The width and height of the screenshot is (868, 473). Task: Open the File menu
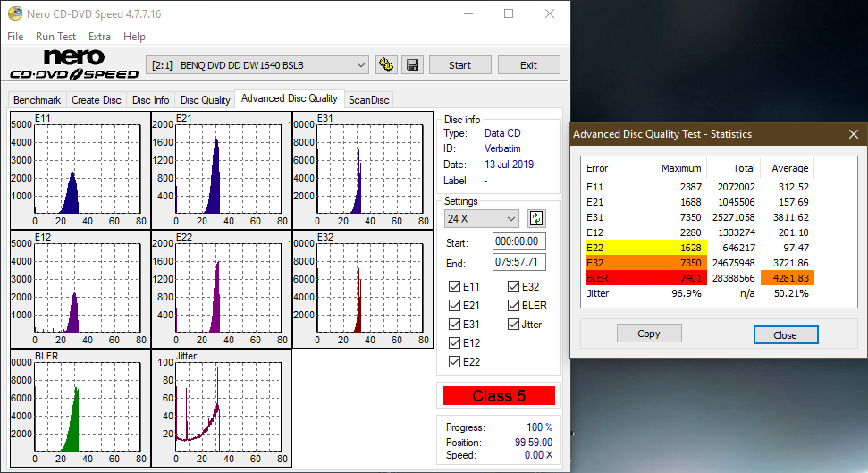pos(15,37)
